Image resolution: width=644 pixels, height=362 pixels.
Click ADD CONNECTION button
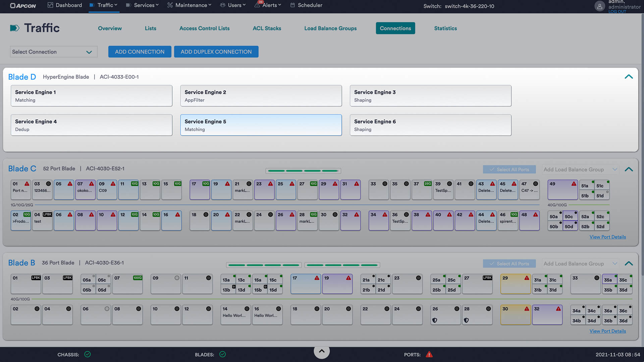pyautogui.click(x=139, y=51)
